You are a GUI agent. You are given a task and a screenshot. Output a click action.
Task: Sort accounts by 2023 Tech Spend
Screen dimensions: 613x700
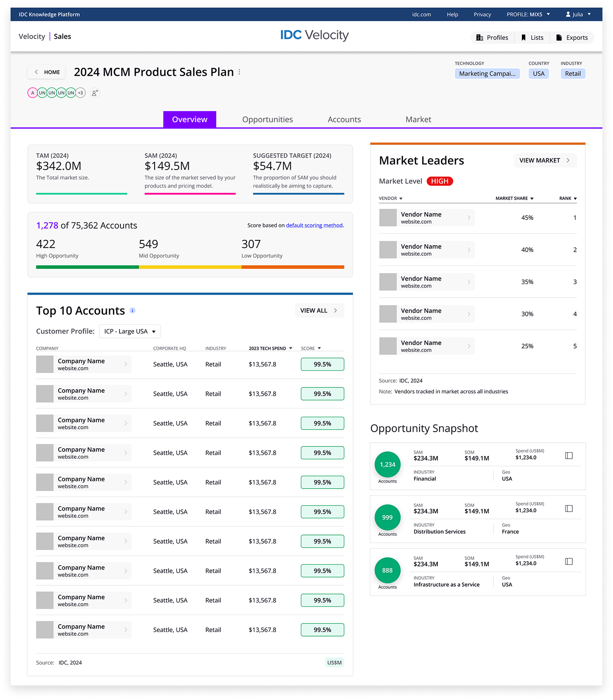click(x=270, y=348)
